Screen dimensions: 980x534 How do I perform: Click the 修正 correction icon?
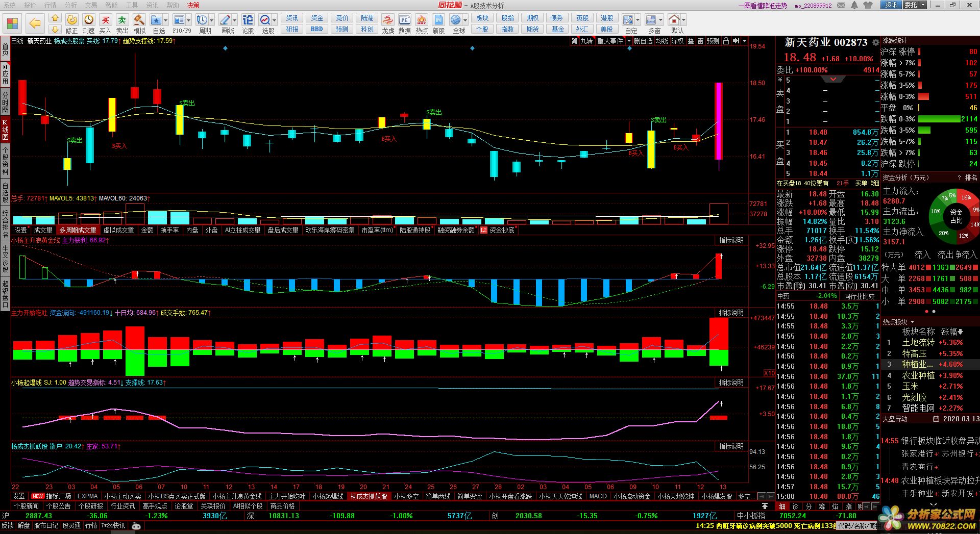[x=72, y=20]
